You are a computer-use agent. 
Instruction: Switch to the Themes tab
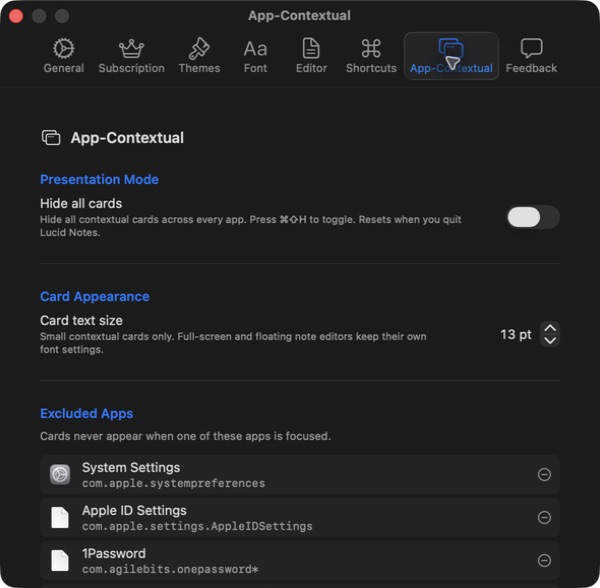[x=199, y=56]
